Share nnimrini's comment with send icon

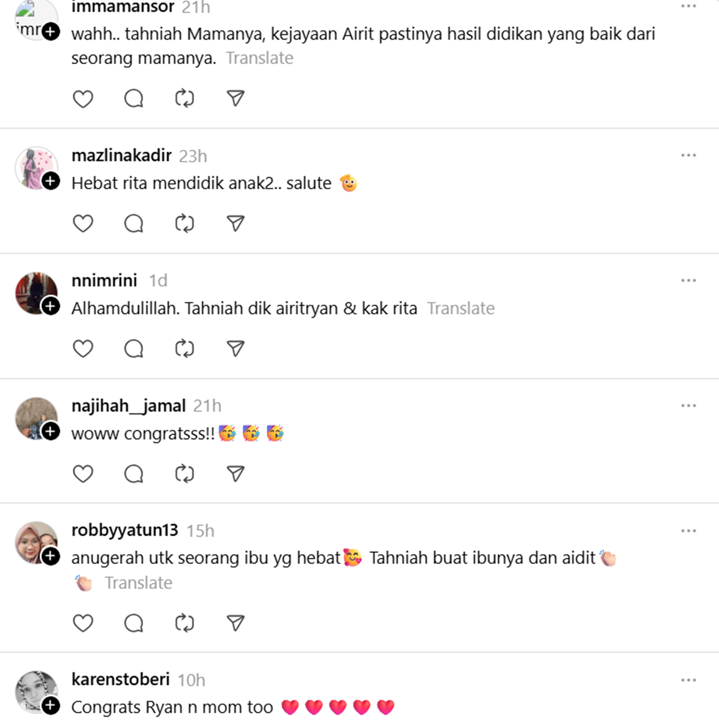pos(235,349)
